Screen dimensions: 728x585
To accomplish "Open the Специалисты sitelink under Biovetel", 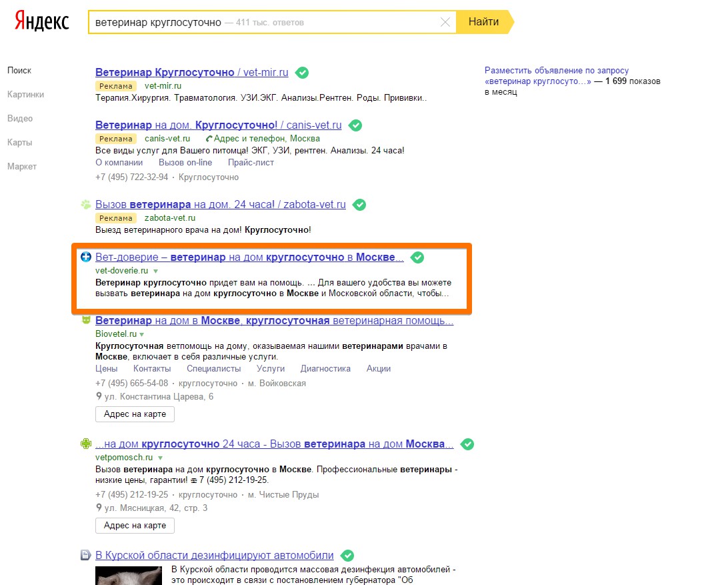I will pyautogui.click(x=213, y=368).
